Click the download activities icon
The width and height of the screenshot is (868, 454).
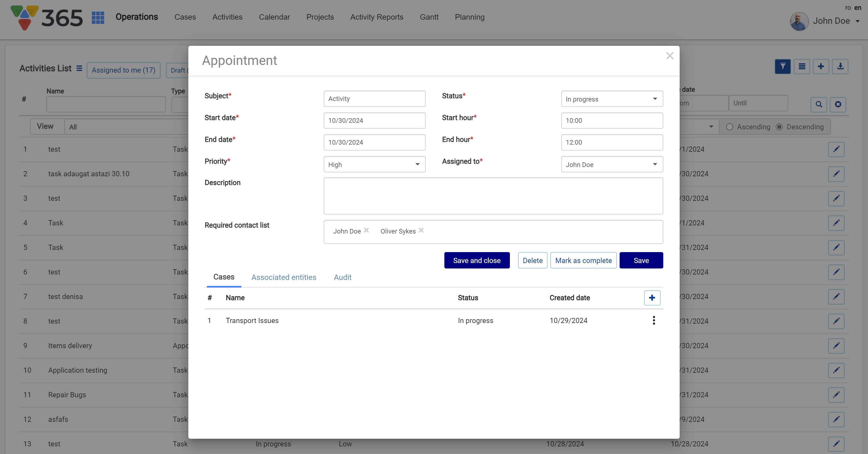point(840,66)
